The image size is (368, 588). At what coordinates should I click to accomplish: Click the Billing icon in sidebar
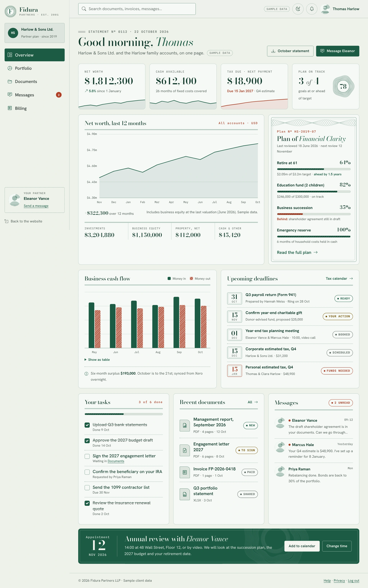[x=10, y=108]
